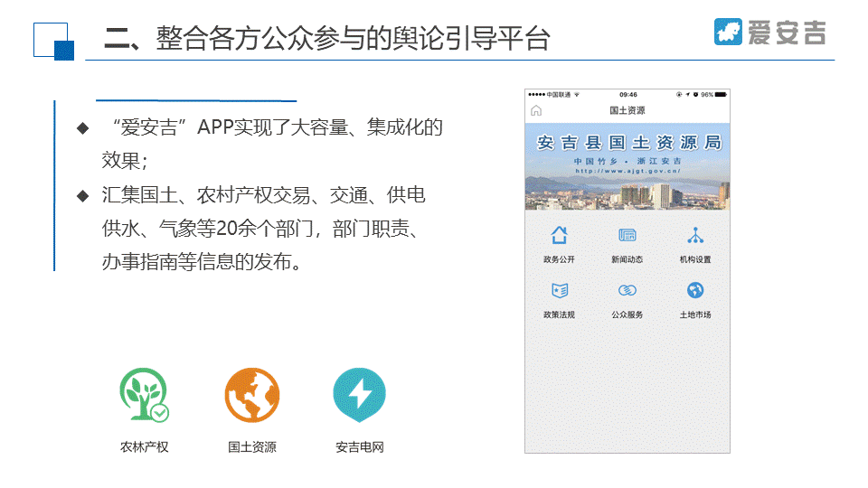Open 政务公开 house icon in app
The width and height of the screenshot is (868, 488).
coord(559,235)
